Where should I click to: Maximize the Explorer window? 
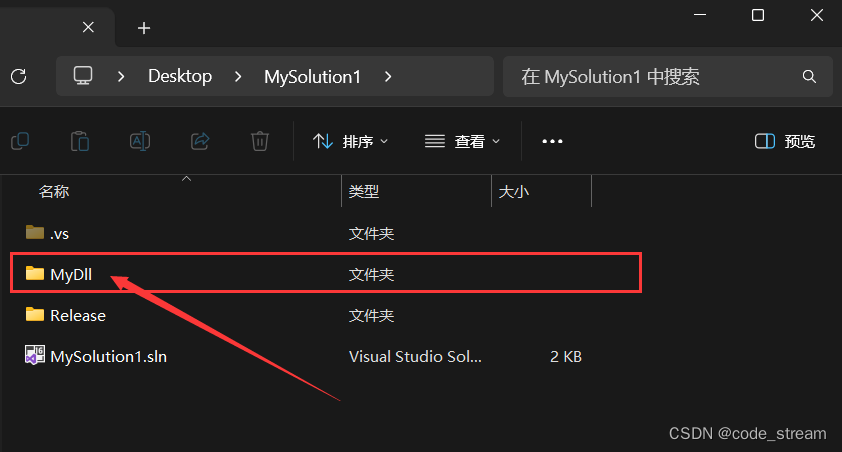click(758, 15)
